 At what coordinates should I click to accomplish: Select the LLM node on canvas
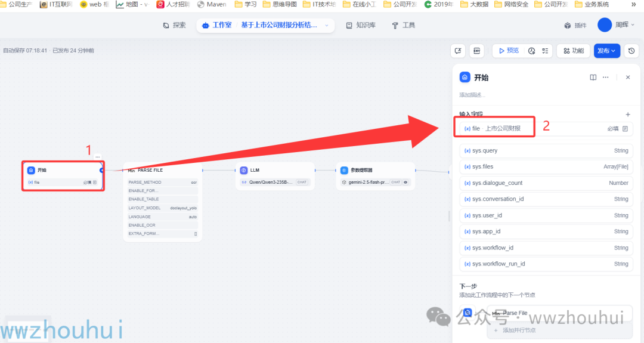[275, 176]
